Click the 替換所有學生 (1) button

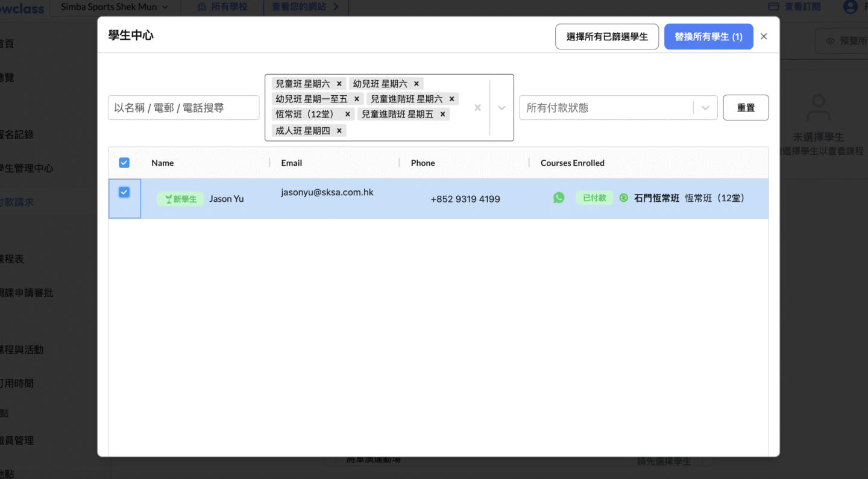(708, 37)
